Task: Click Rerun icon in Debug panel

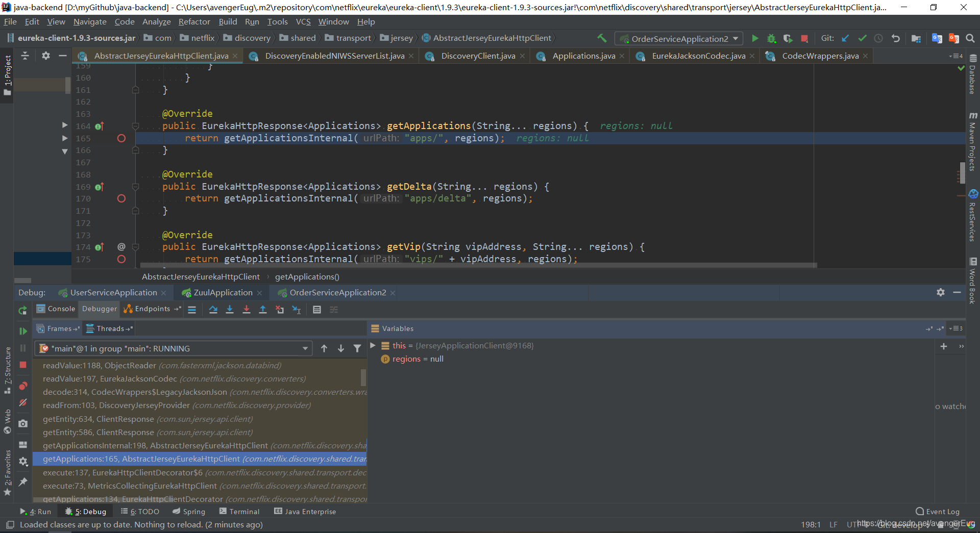Action: [x=23, y=310]
